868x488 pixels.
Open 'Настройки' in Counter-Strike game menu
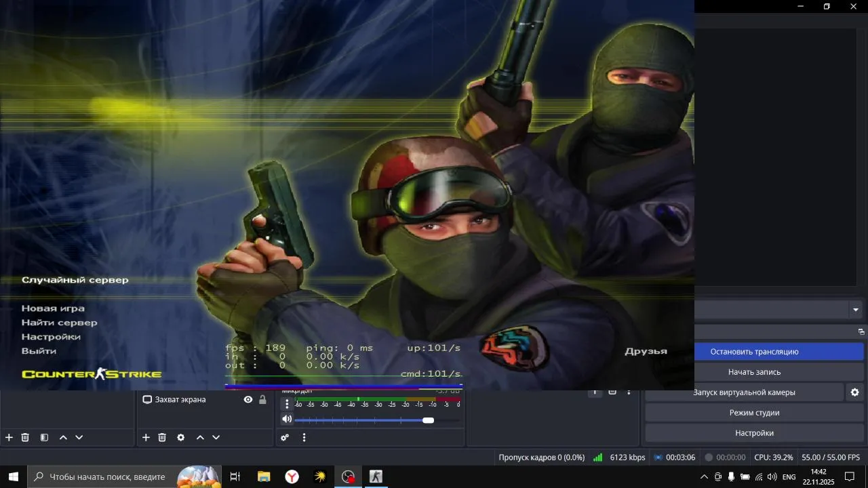click(51, 337)
